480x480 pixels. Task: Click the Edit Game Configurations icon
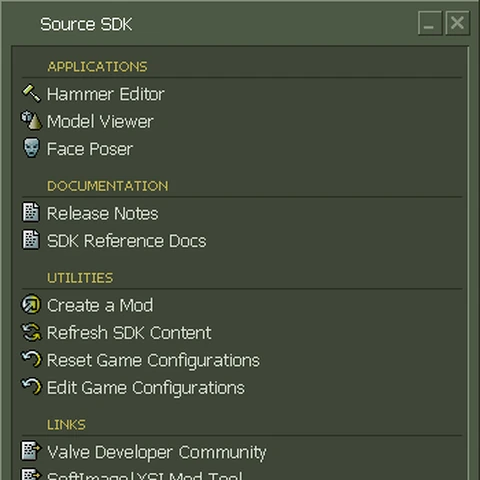point(31,387)
